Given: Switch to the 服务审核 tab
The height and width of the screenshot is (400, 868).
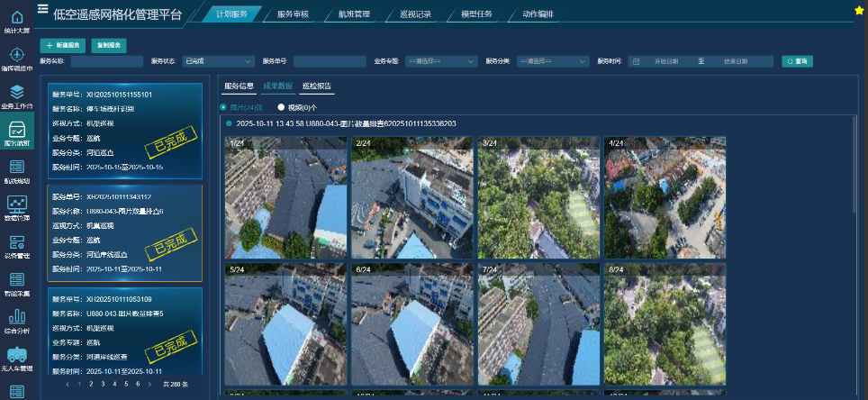Looking at the screenshot, I should 293,14.
